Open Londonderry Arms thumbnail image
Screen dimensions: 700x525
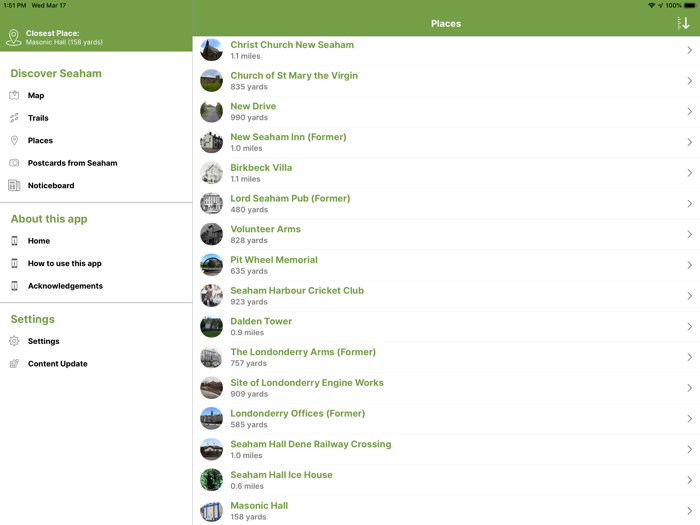point(211,357)
